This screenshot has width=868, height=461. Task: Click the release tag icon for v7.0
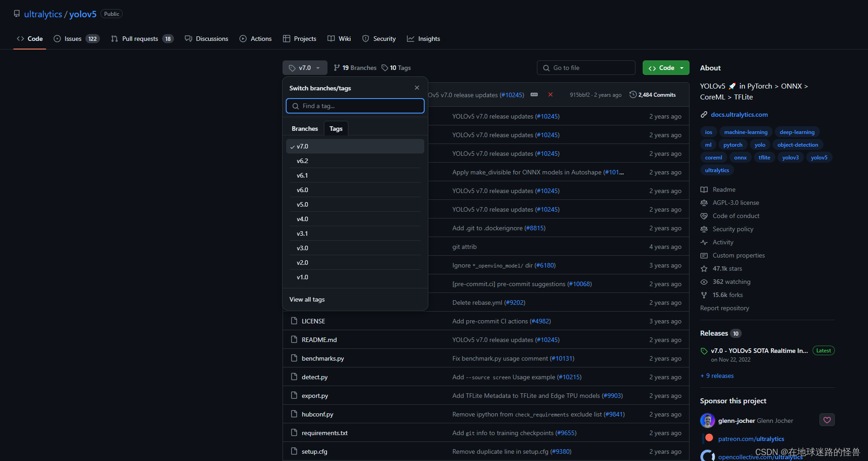[704, 351]
